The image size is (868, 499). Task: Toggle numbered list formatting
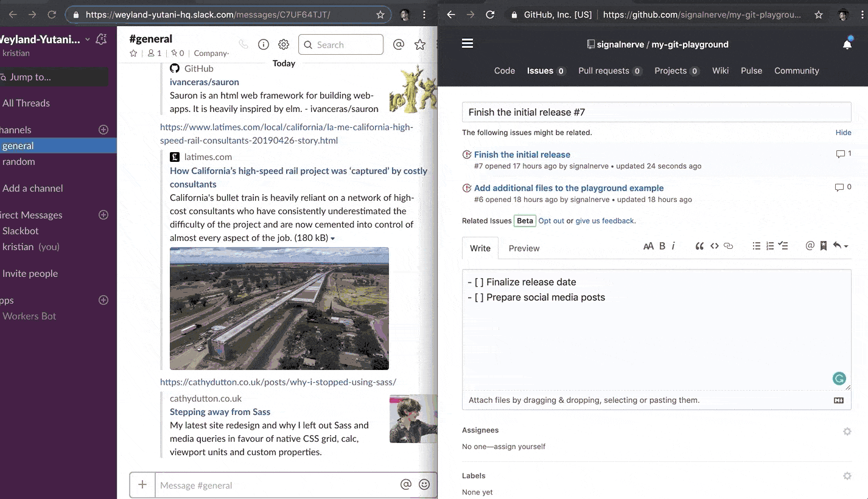pos(769,246)
